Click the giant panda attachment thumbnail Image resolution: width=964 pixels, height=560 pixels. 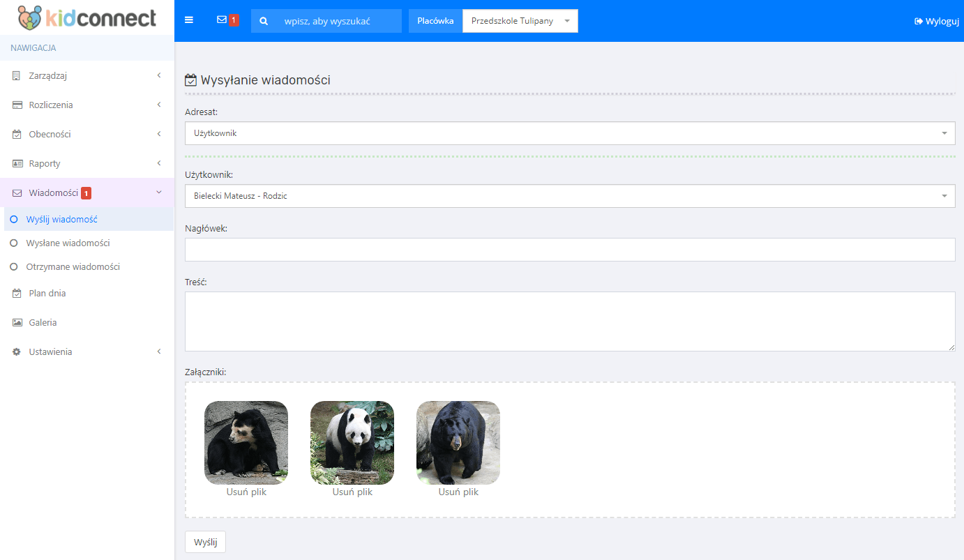[x=352, y=443]
